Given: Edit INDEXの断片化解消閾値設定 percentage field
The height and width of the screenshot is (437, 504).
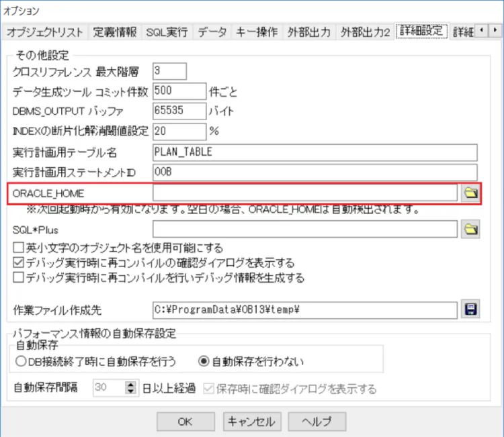Looking at the screenshot, I should click(179, 132).
